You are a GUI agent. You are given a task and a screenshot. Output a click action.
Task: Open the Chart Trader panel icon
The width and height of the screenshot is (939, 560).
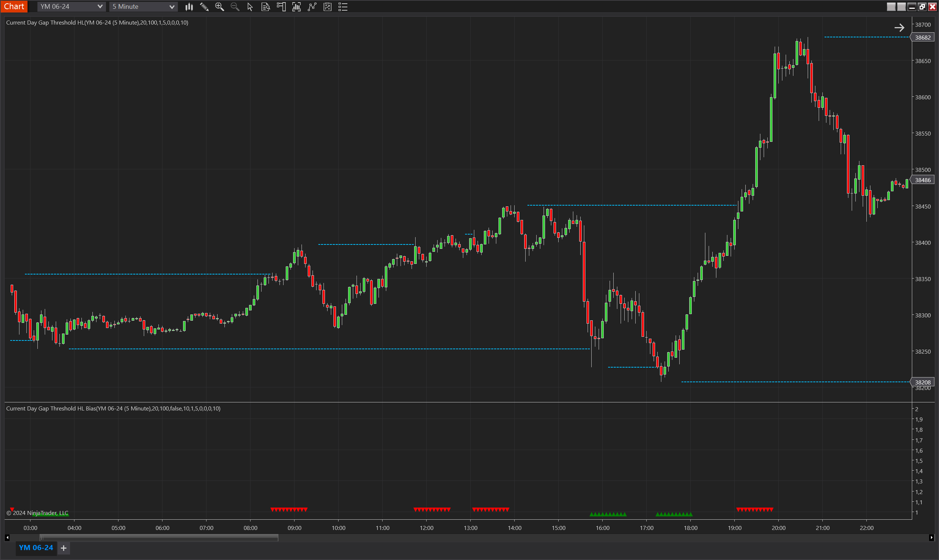pyautogui.click(x=281, y=7)
